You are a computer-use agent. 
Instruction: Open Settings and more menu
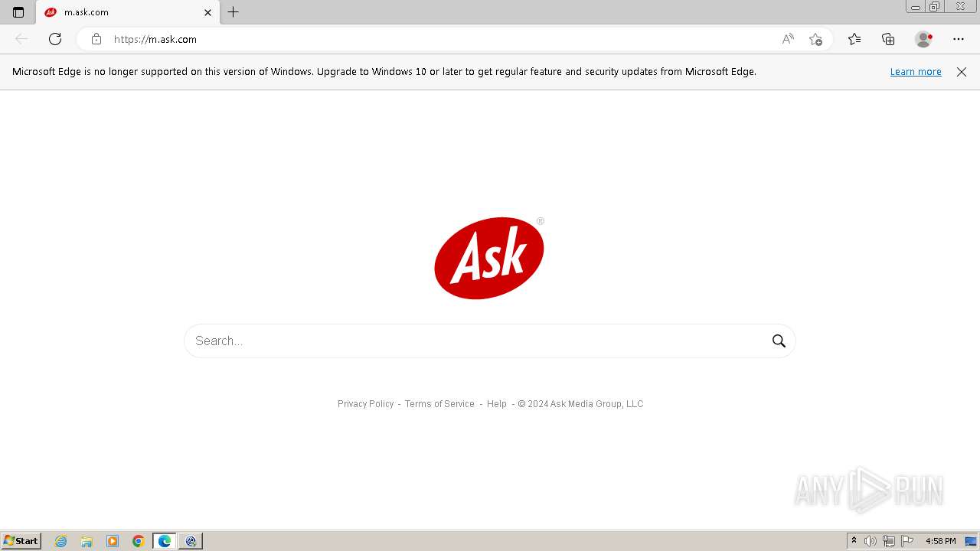(959, 39)
